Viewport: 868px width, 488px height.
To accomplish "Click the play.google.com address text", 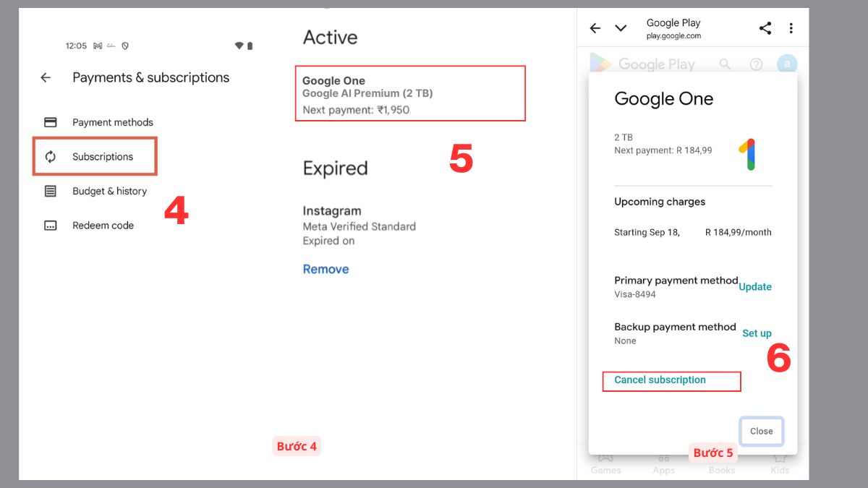I will (x=673, y=35).
